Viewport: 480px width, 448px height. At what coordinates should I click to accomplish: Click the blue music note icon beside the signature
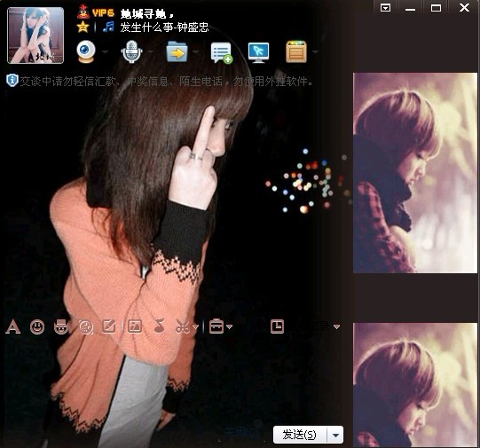[x=108, y=27]
